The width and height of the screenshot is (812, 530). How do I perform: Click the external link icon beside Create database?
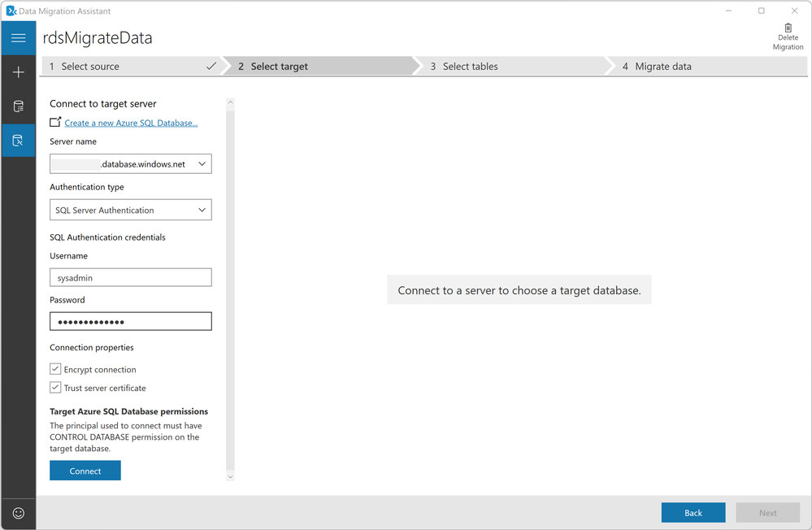click(55, 122)
